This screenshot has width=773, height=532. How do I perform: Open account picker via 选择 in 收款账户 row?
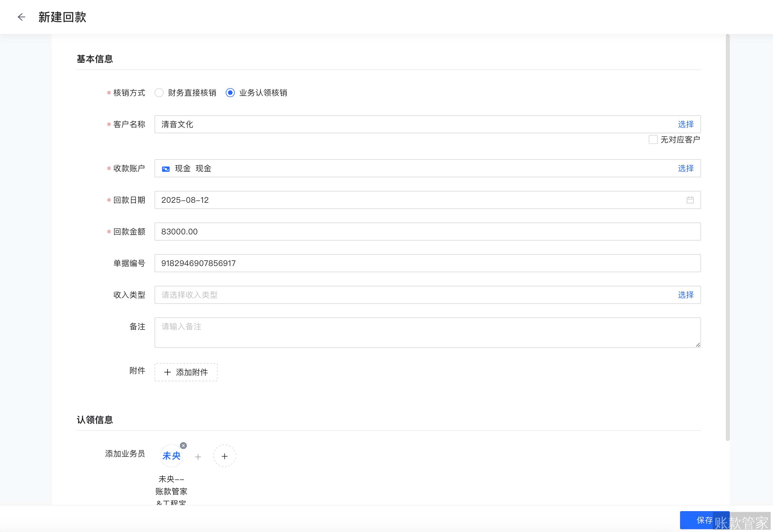685,168
